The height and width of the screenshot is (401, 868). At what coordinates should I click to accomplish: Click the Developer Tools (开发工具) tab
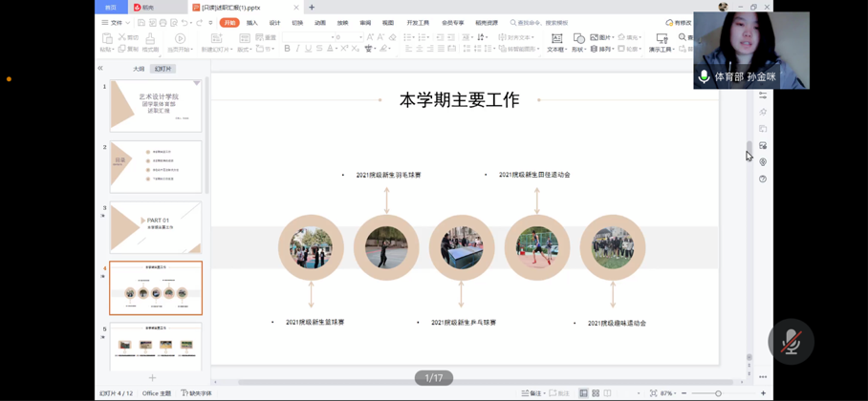click(x=418, y=23)
